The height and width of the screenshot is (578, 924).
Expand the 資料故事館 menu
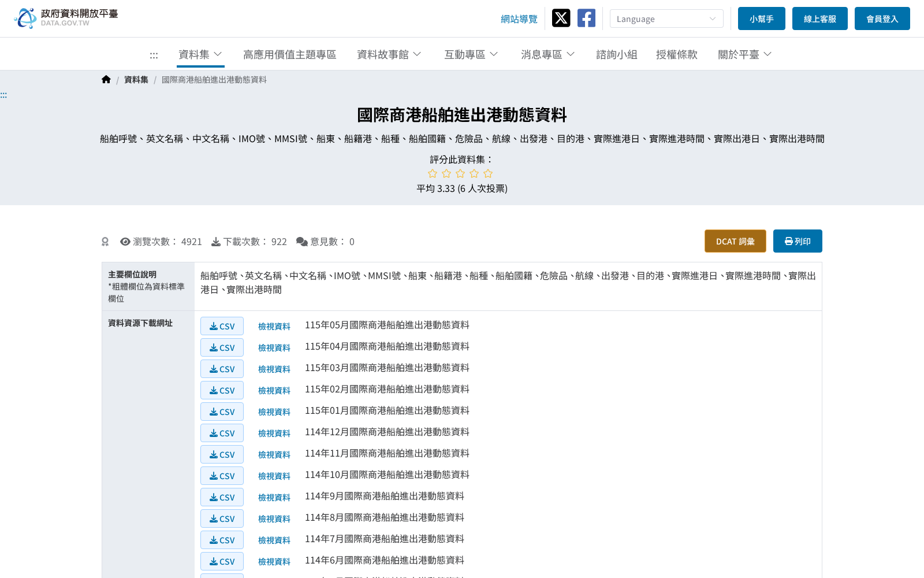[389, 54]
